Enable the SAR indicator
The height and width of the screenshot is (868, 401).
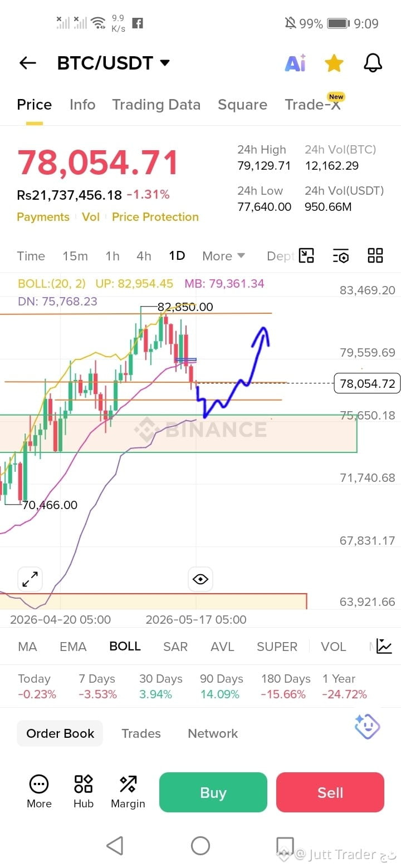[x=175, y=647]
